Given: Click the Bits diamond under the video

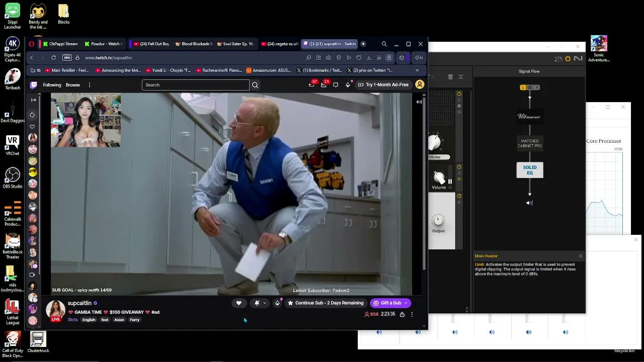Looking at the screenshot, I should click(x=277, y=303).
